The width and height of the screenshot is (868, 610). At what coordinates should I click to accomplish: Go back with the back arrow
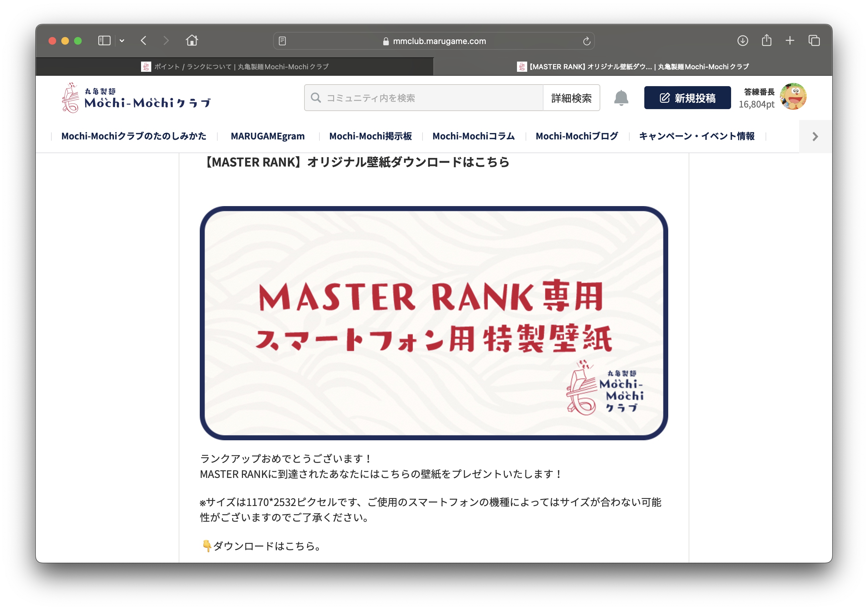(144, 41)
